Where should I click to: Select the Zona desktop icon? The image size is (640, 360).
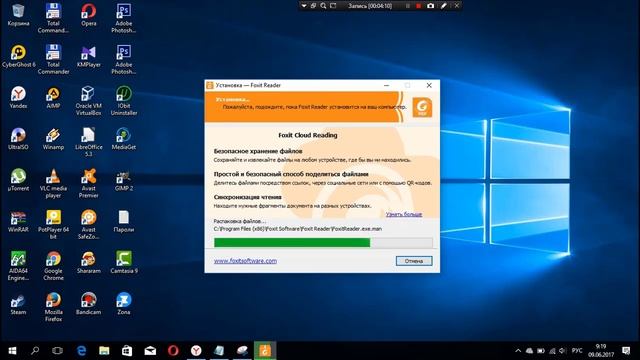coord(124,303)
